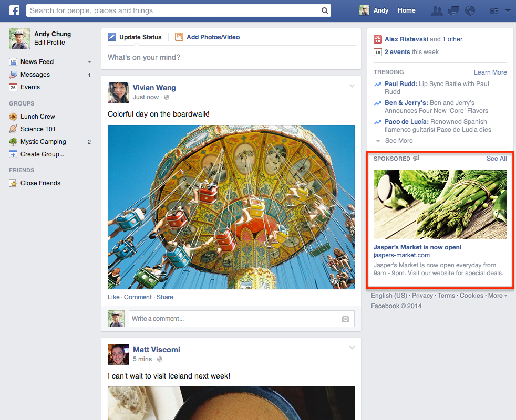The image size is (516, 420).
Task: Click the Facebook logo icon
Action: click(x=14, y=10)
